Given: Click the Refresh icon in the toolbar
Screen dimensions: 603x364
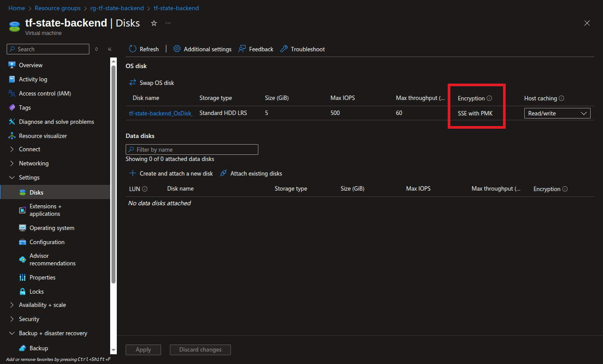Looking at the screenshot, I should click(x=133, y=49).
